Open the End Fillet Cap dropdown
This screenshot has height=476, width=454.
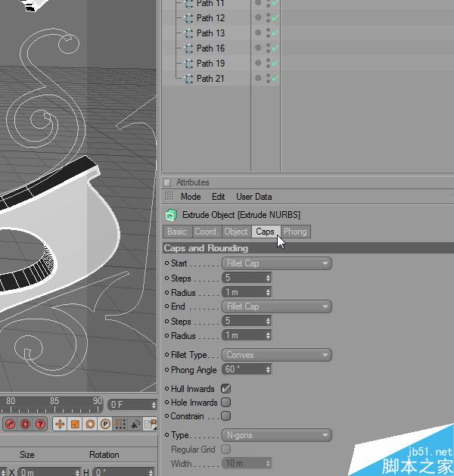tap(277, 306)
